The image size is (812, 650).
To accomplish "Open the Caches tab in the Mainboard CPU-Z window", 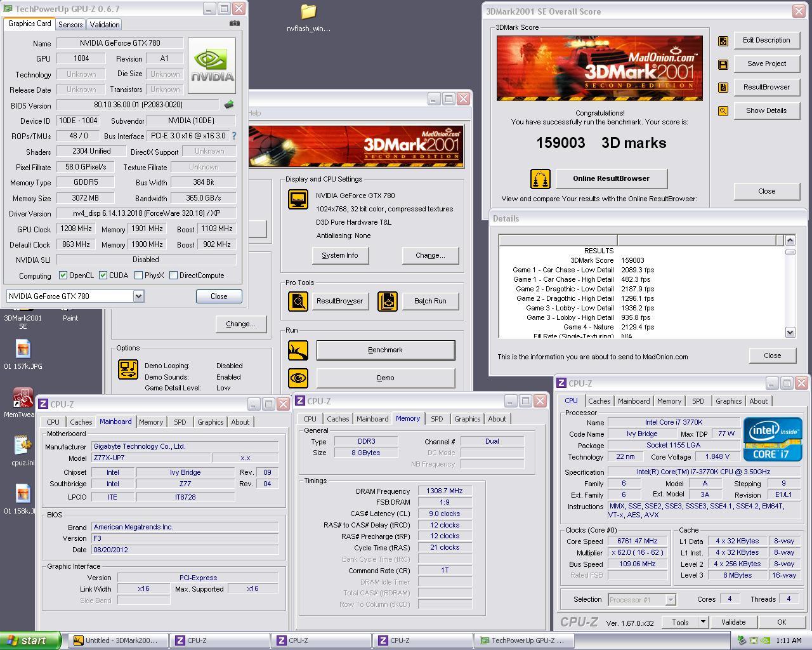I will [x=81, y=422].
